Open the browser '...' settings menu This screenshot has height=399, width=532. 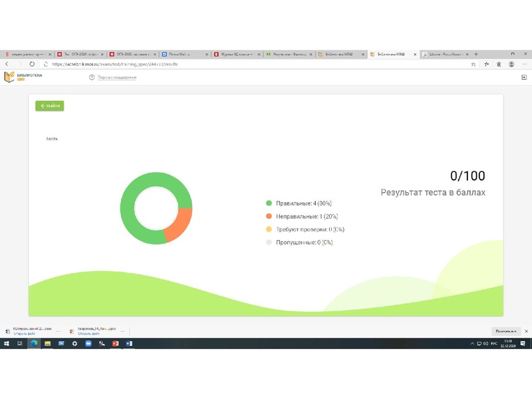pos(524,64)
